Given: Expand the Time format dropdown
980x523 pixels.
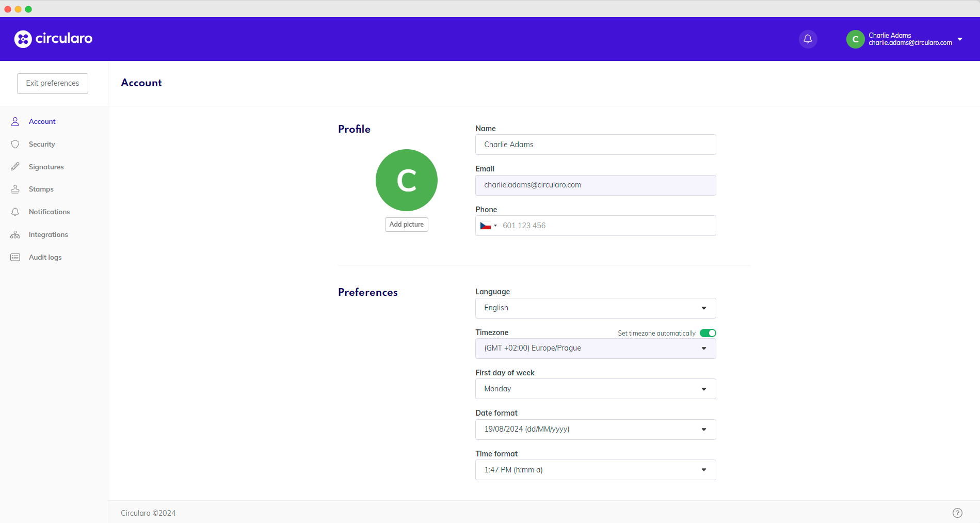Looking at the screenshot, I should tap(595, 470).
